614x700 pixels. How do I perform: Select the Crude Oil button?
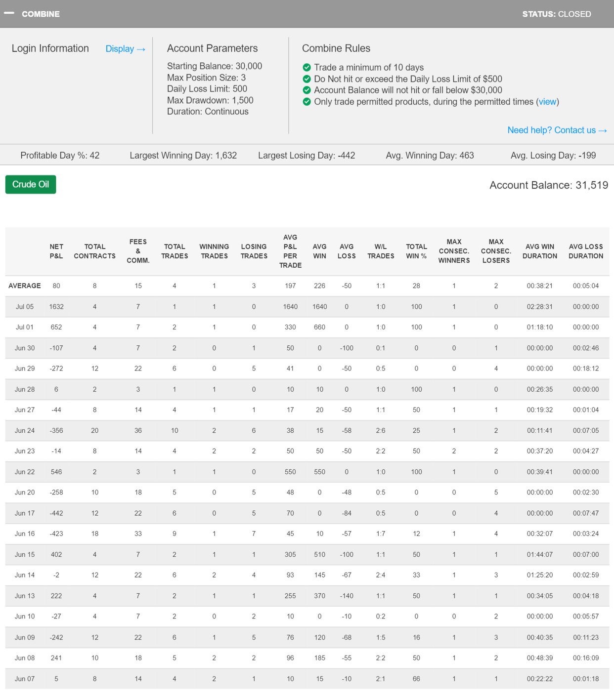click(x=31, y=184)
